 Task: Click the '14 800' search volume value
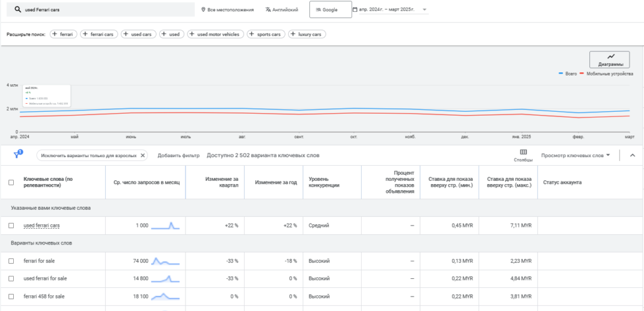(140, 278)
